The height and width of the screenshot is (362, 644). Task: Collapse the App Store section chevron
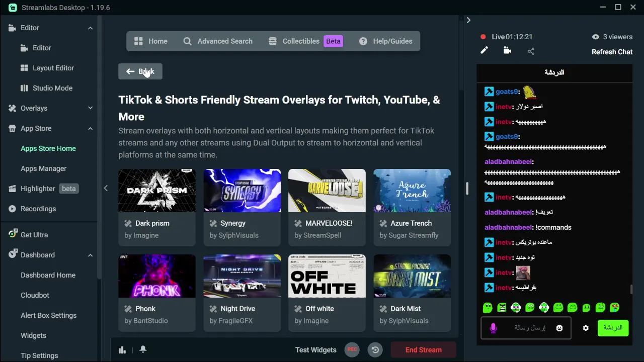[90, 129]
